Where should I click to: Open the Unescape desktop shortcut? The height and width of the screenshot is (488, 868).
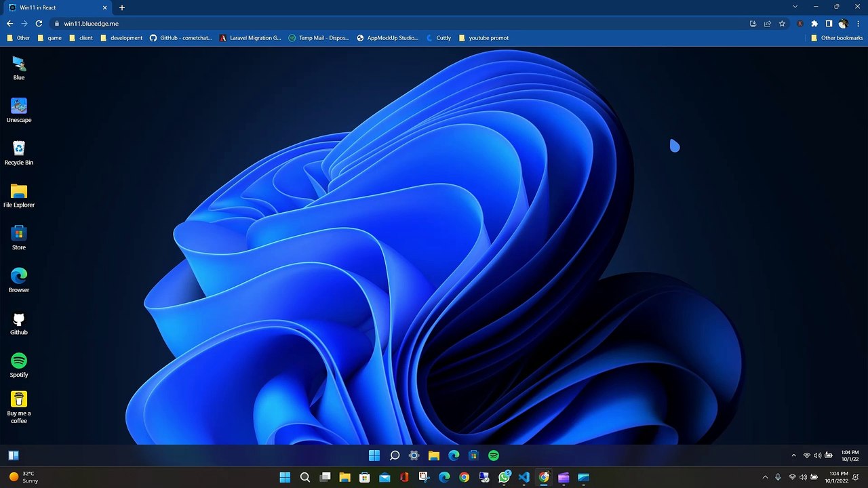pos(19,110)
